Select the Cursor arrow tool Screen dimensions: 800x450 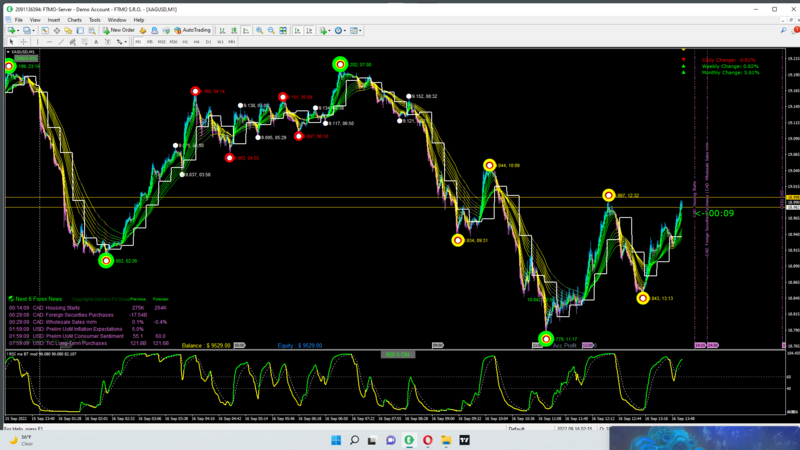pyautogui.click(x=12, y=42)
